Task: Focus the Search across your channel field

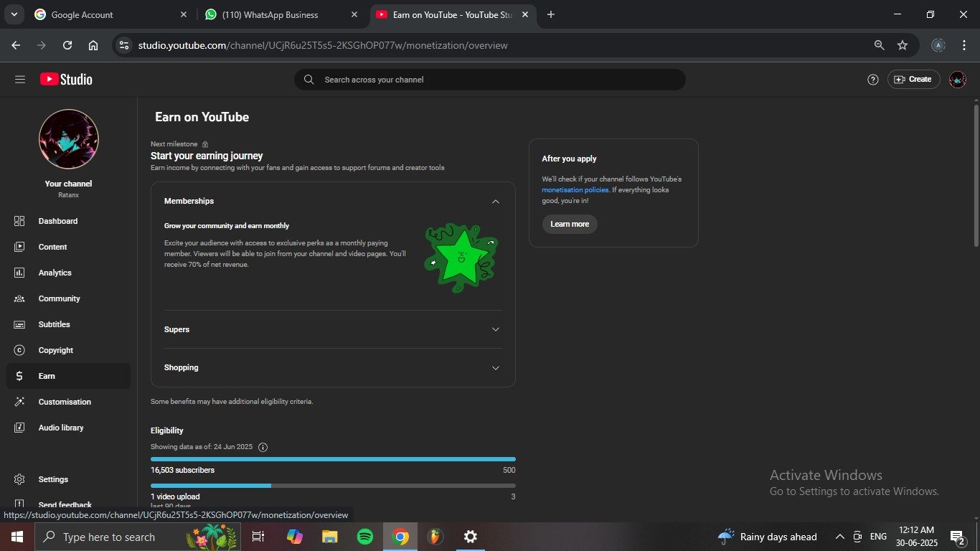Action: [490, 80]
